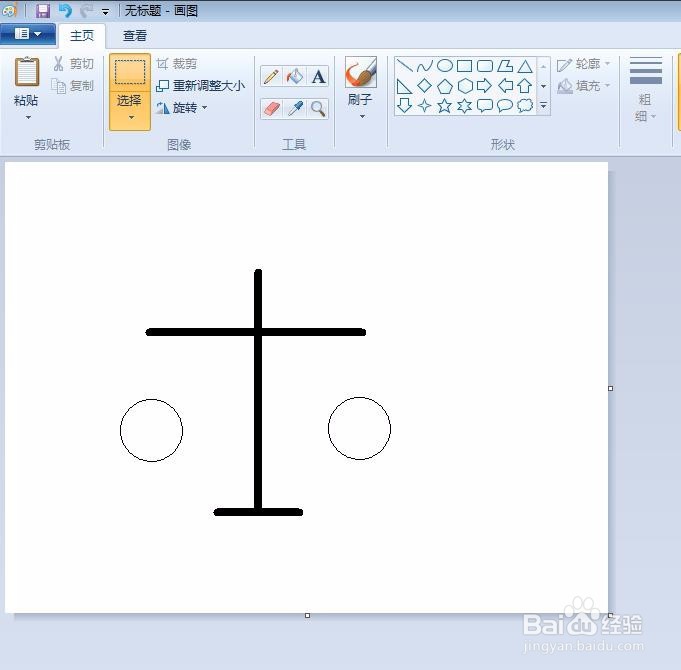
Task: Activate the rectangular 选择 tool
Action: (x=130, y=72)
